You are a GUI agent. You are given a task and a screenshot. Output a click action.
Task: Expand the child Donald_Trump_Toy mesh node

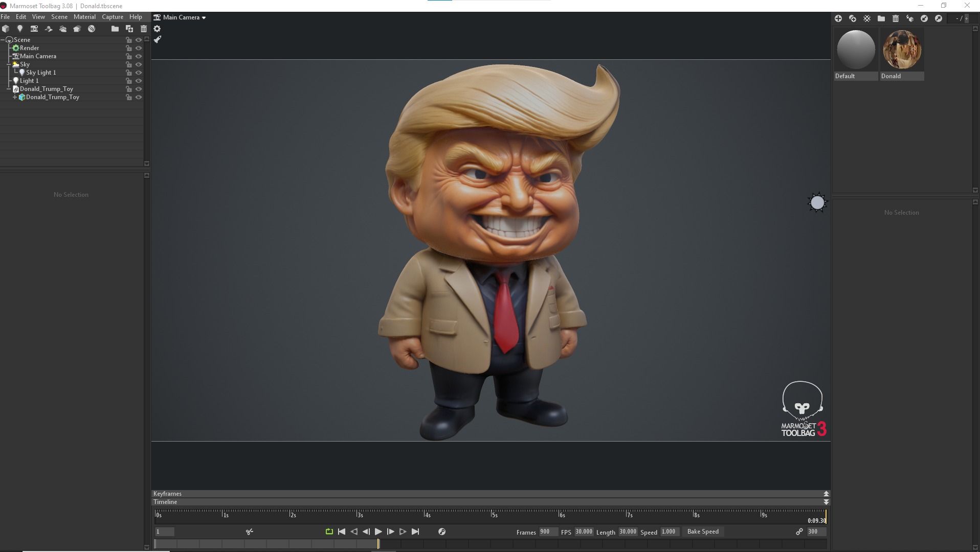pos(15,97)
